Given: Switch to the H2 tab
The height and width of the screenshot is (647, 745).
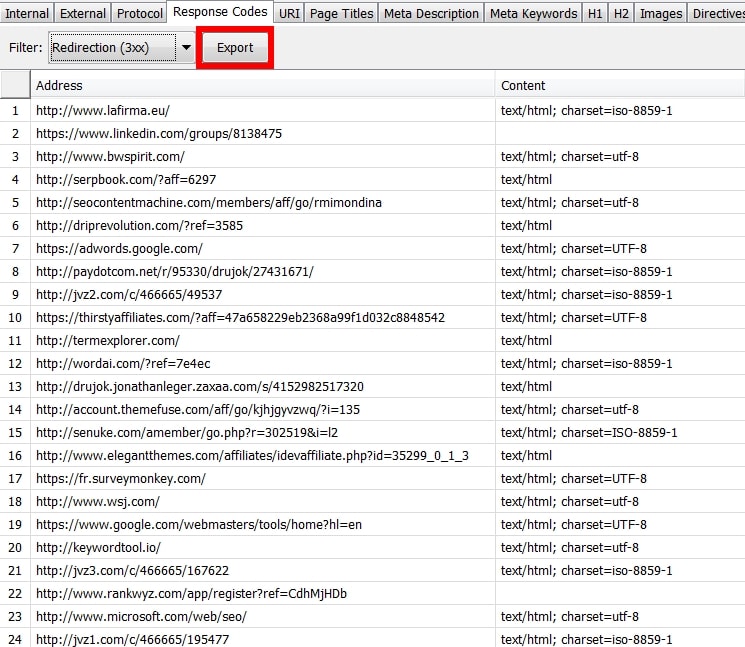Looking at the screenshot, I should click(x=621, y=13).
